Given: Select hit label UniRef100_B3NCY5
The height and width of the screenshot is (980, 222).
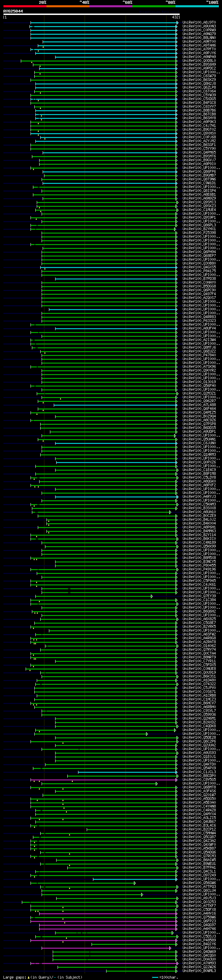Looking at the screenshot, I should click(199, 561).
